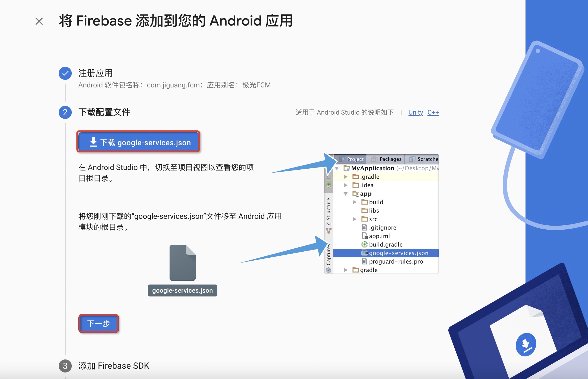The width and height of the screenshot is (588, 379).
Task: Click the download illustration circle icon
Action: coord(526,345)
